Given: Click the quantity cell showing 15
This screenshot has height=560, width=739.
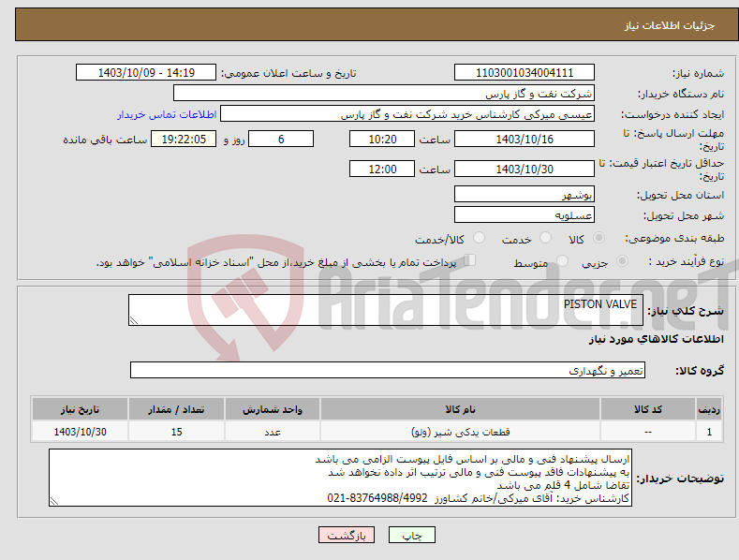Looking at the screenshot, I should coord(176,432).
